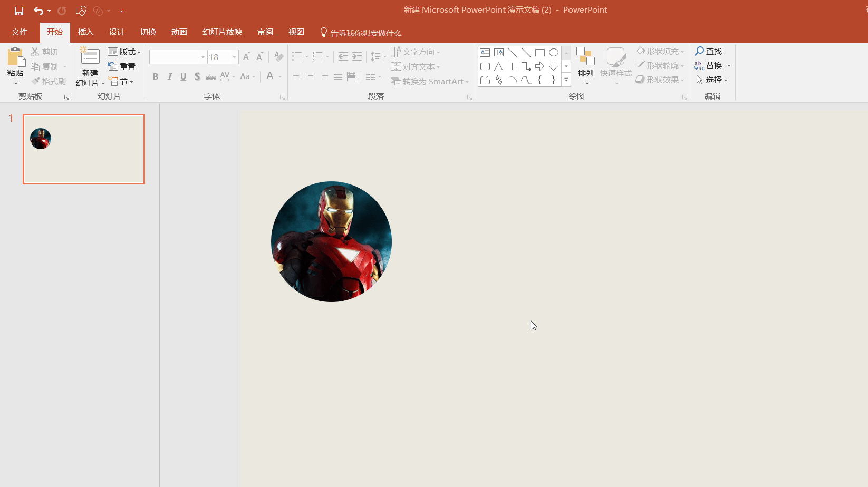The height and width of the screenshot is (487, 868).
Task: Toggle Italic formatting
Action: (x=169, y=77)
